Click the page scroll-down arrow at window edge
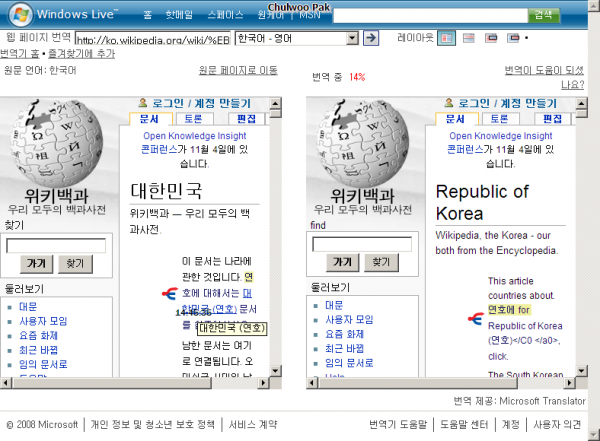 [594, 436]
